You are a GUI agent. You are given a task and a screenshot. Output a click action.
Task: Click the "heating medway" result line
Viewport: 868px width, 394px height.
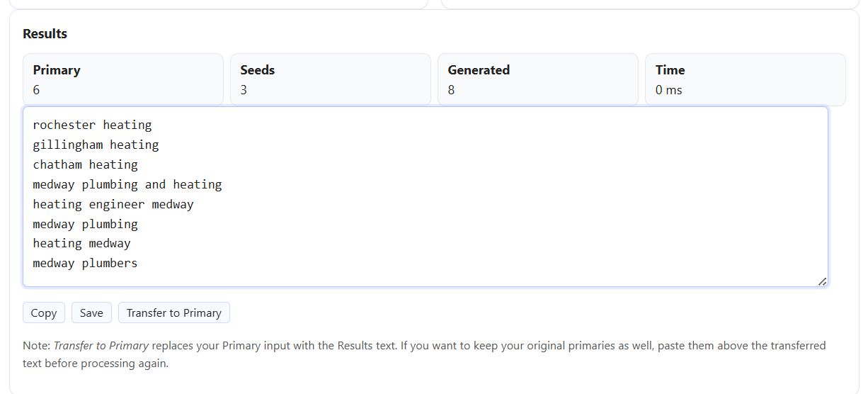[x=81, y=244]
